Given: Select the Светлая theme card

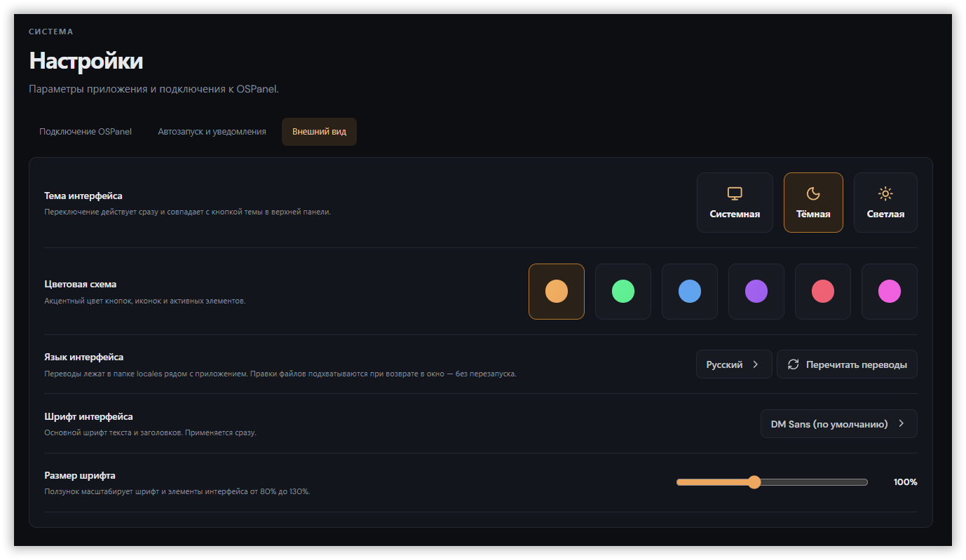Looking at the screenshot, I should (885, 203).
